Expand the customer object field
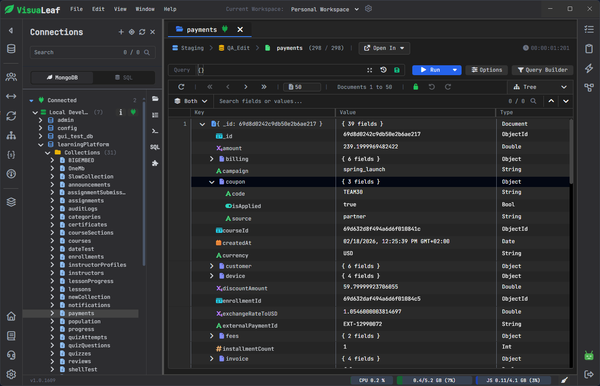 click(x=212, y=266)
